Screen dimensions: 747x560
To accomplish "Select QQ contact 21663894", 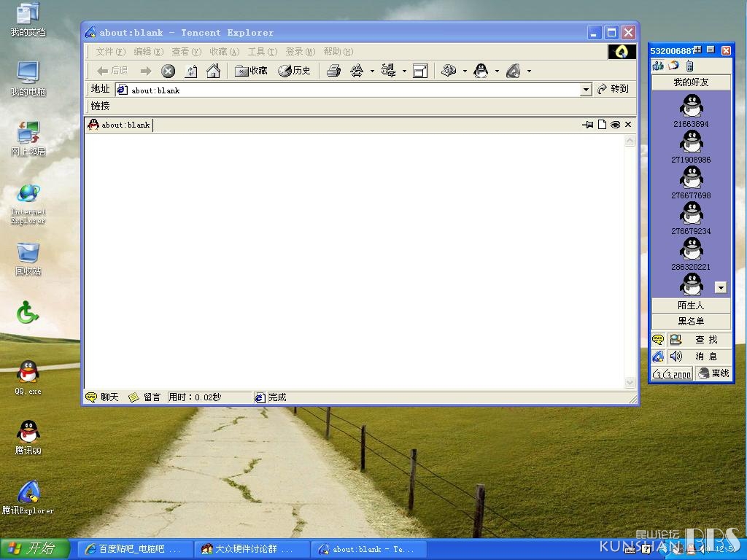I will point(691,111).
